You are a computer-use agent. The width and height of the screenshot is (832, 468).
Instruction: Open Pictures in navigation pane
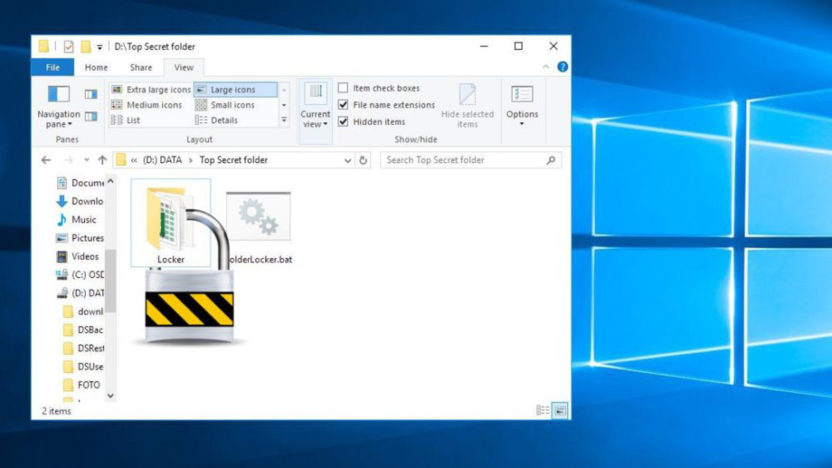(x=80, y=238)
